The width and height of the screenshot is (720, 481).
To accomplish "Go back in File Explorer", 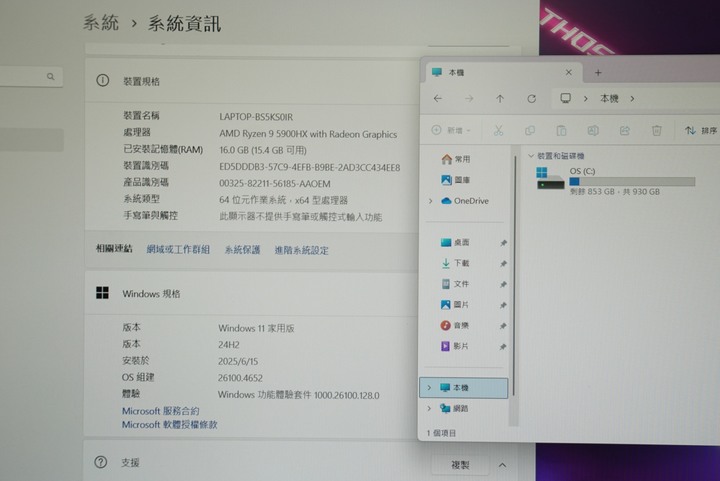I will coord(438,99).
